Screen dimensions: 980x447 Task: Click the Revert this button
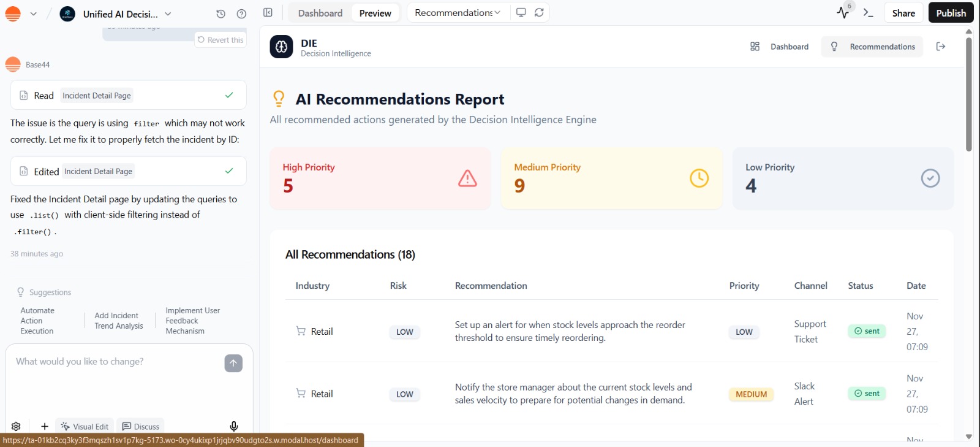click(x=221, y=40)
